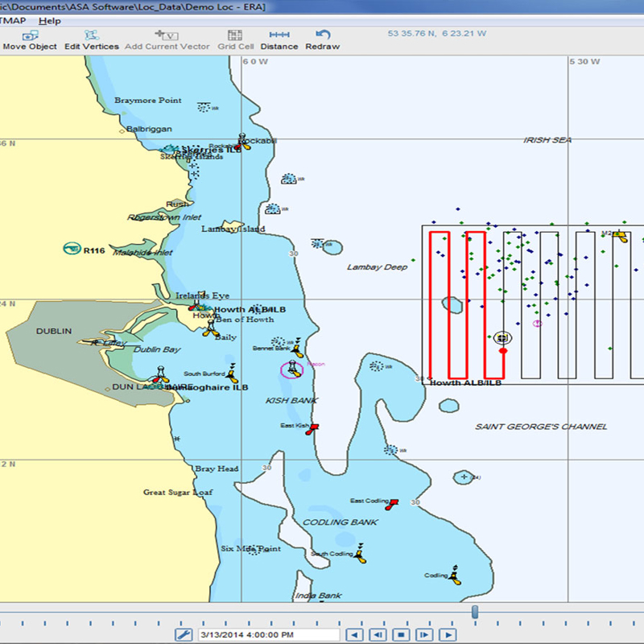Select the red search track endpoint
The height and width of the screenshot is (644, 644).
[503, 351]
